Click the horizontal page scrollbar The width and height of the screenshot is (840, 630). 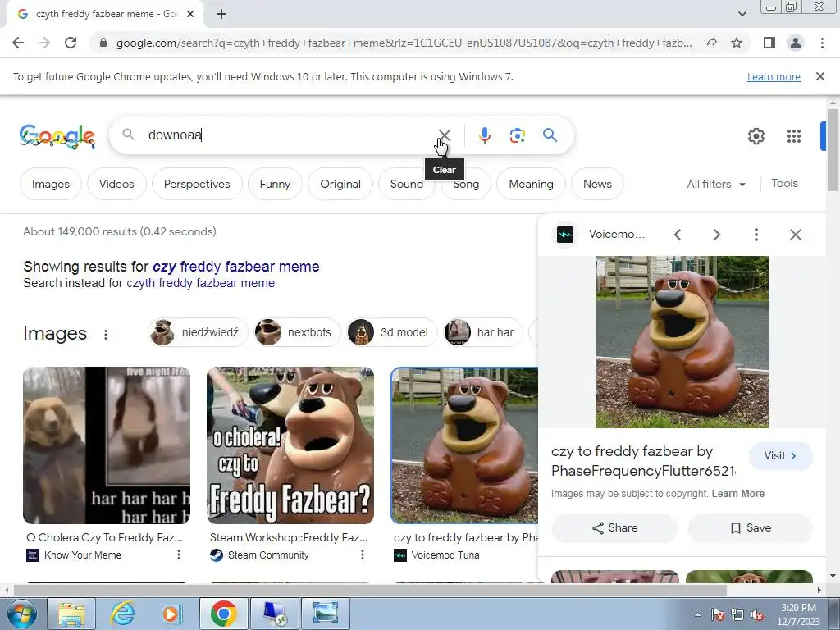tap(370, 590)
